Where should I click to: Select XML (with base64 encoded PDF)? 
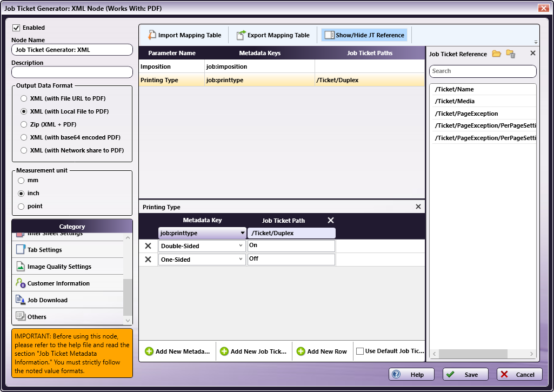(x=24, y=137)
